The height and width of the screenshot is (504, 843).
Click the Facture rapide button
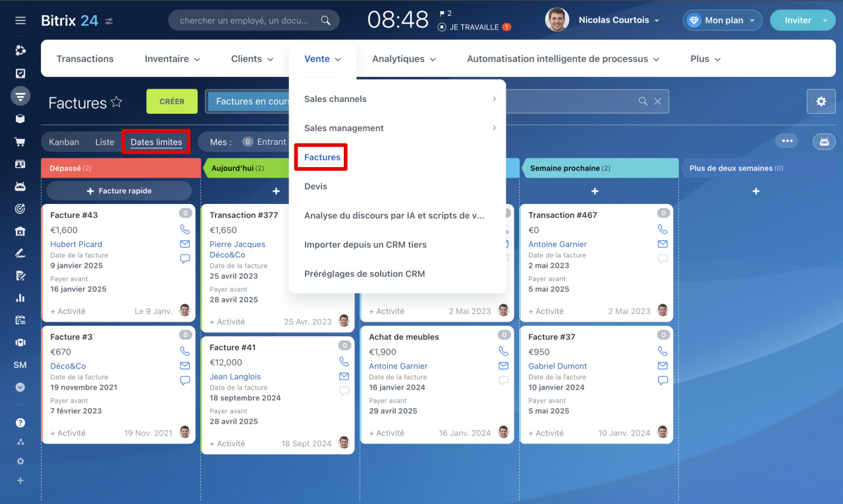coord(119,191)
